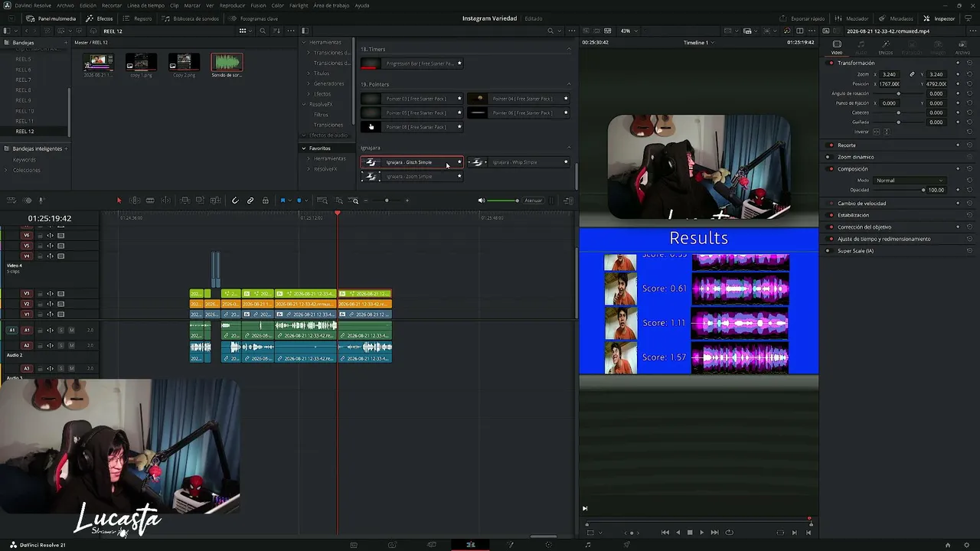This screenshot has height=551, width=980.
Task: Collapse the 19. Pointers section
Action: (x=568, y=84)
